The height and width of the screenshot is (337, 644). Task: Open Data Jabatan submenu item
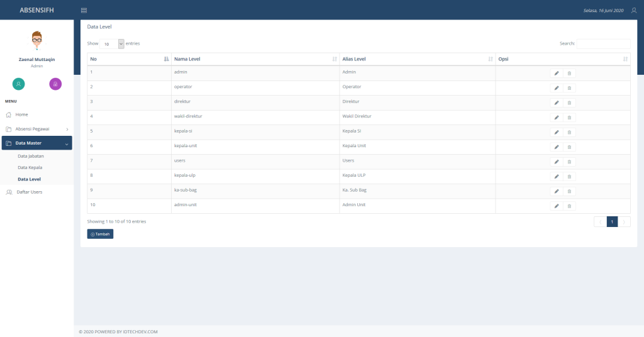(31, 156)
